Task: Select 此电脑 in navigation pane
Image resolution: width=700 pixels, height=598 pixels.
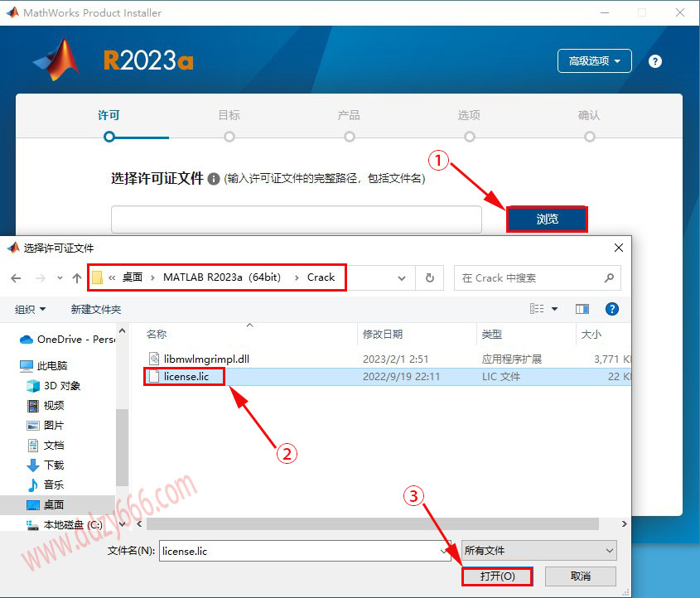Action: (x=43, y=366)
